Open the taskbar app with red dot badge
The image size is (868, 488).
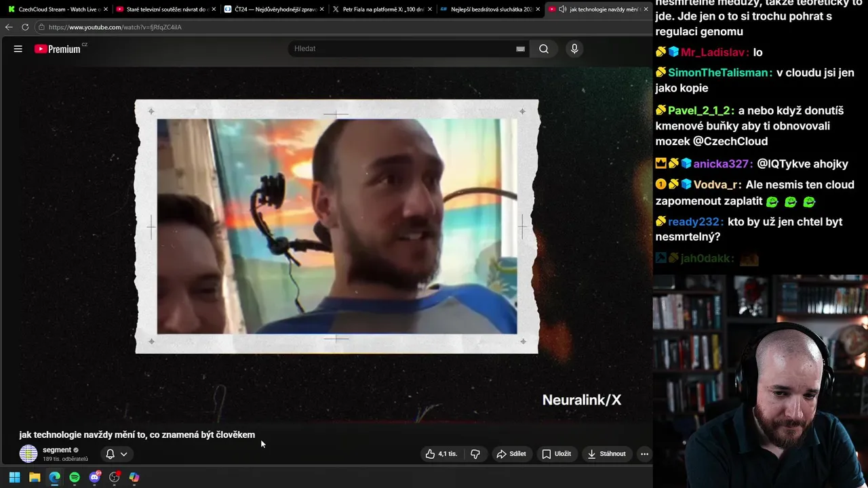115,477
